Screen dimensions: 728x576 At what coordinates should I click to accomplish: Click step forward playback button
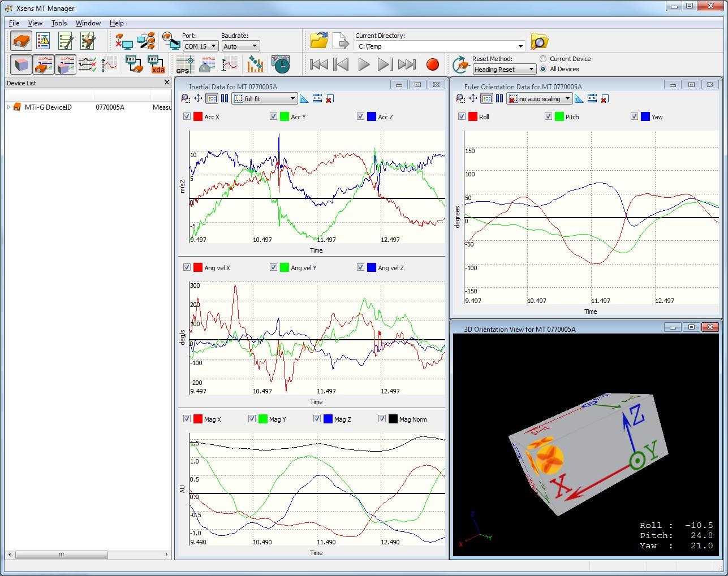pyautogui.click(x=385, y=64)
